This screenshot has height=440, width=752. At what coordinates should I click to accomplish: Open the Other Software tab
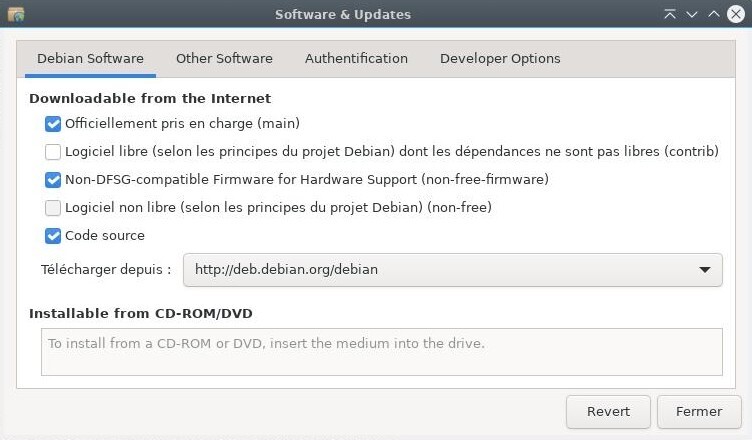pyautogui.click(x=224, y=59)
